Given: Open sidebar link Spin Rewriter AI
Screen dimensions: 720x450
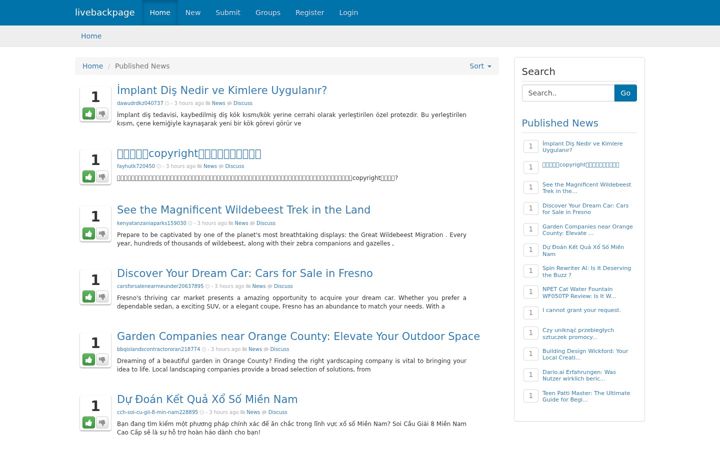Looking at the screenshot, I should pyautogui.click(x=586, y=271).
